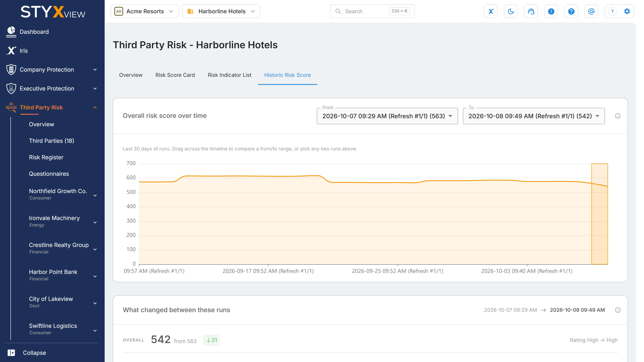Open Ironvale Machinery third party
644x362 pixels.
coord(54,221)
